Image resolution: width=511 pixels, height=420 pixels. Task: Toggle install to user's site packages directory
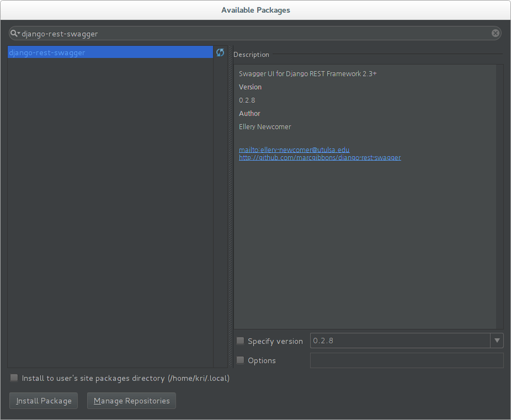(x=14, y=378)
